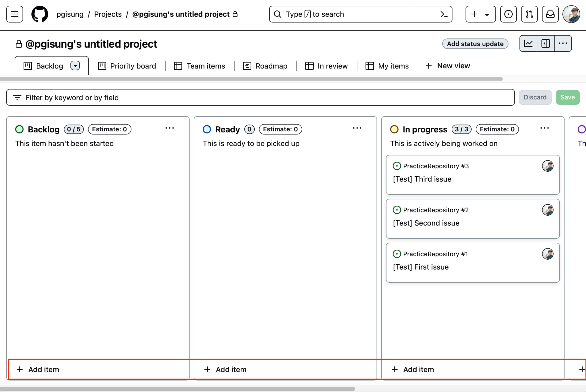This screenshot has height=392, width=586.
Task: Open Ready column three-dot menu
Action: (x=357, y=128)
